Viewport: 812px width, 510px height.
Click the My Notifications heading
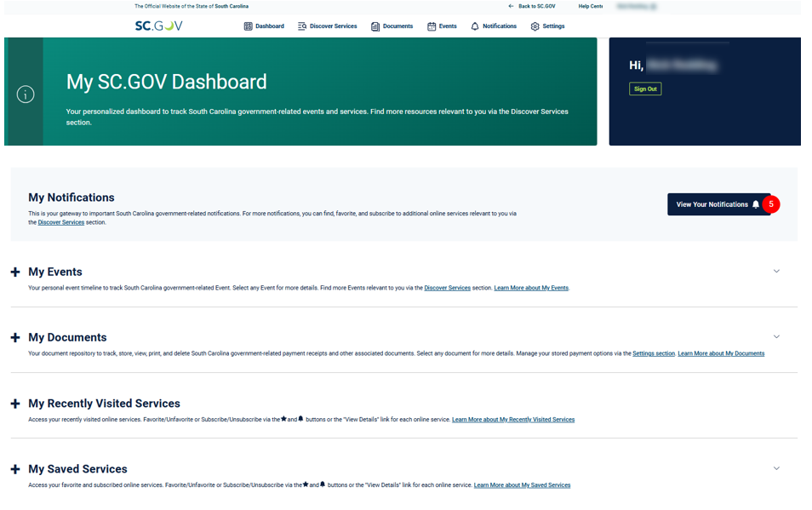(x=71, y=198)
